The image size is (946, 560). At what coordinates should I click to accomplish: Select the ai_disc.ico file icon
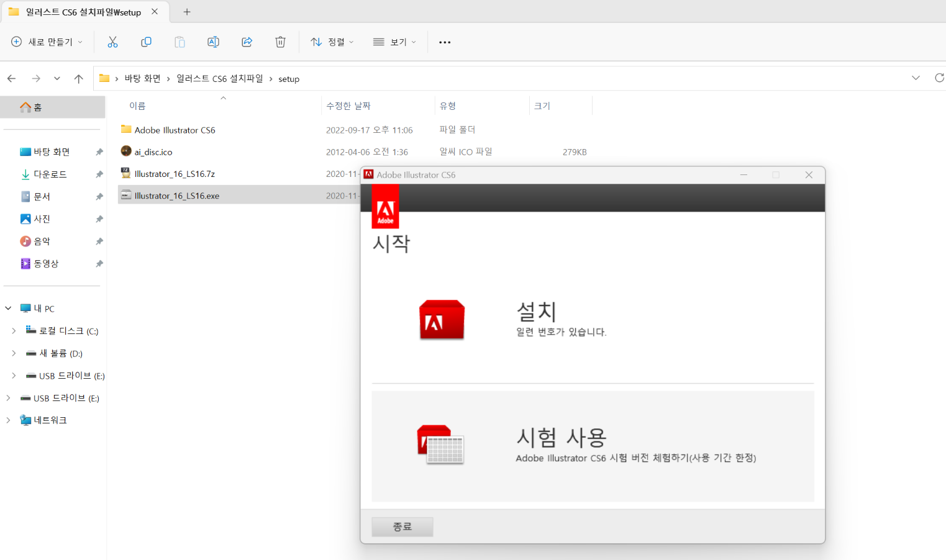coord(126,151)
